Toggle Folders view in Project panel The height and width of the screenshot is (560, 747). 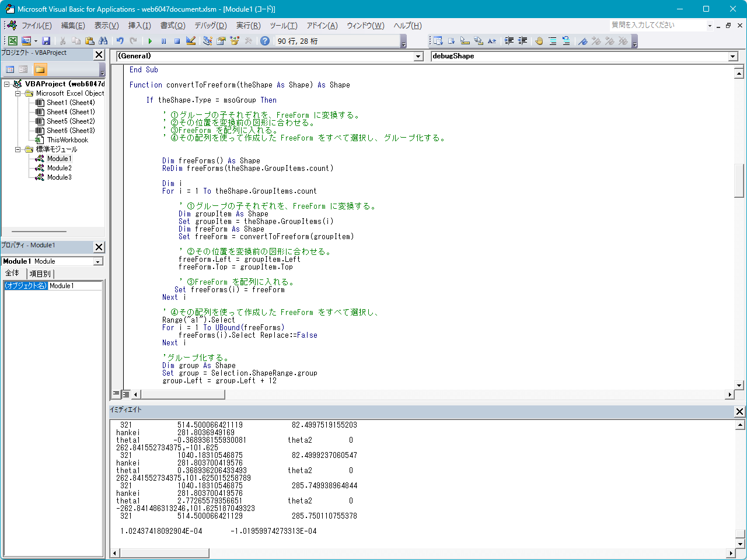(x=40, y=69)
